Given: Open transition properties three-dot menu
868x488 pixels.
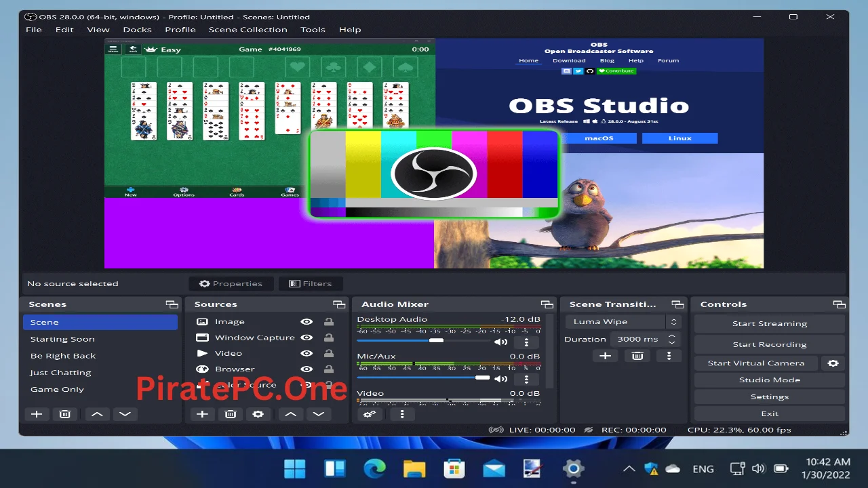Looking at the screenshot, I should click(669, 356).
